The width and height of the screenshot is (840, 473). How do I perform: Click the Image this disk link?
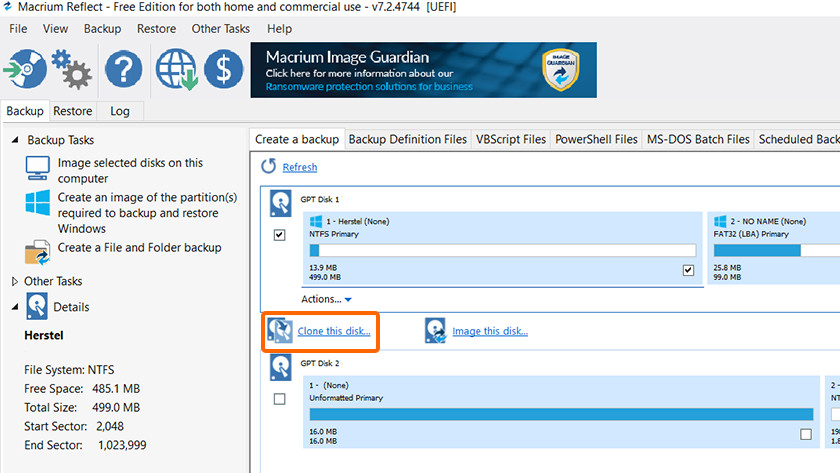click(x=490, y=331)
